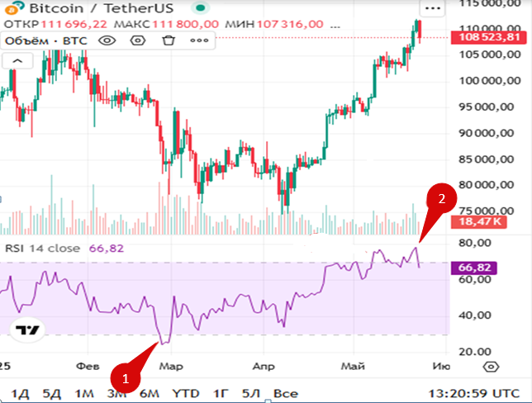Switch to 1М time range

(x=84, y=393)
